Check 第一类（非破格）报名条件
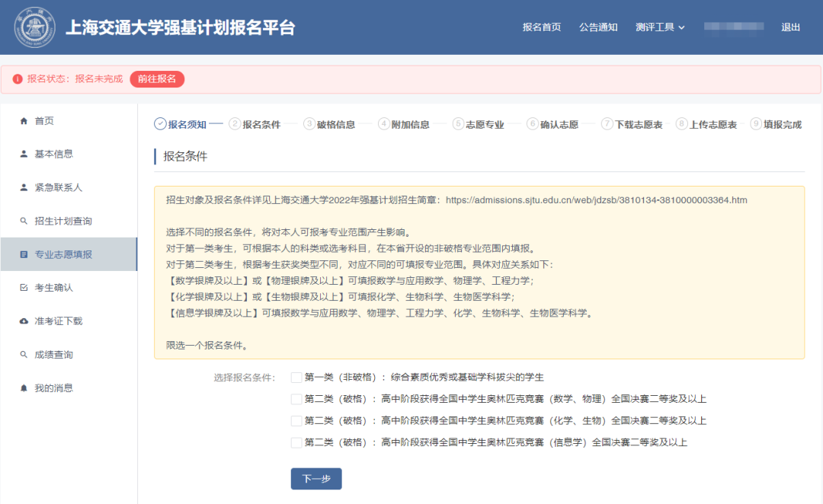Screen dimensions: 823x504 [x=295, y=378]
